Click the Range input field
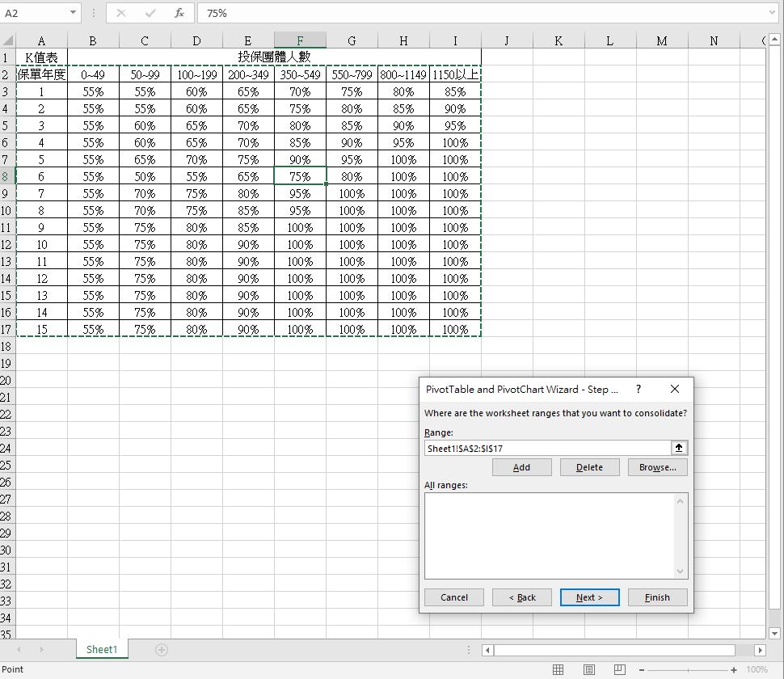Image resolution: width=784 pixels, height=679 pixels. [x=547, y=448]
